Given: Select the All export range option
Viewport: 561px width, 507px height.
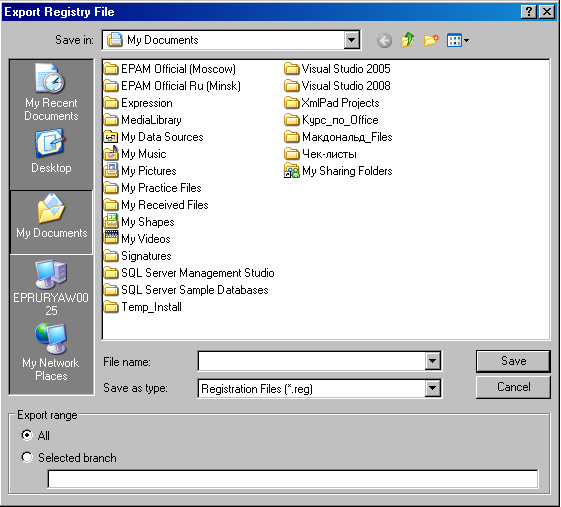Looking at the screenshot, I should (x=27, y=435).
